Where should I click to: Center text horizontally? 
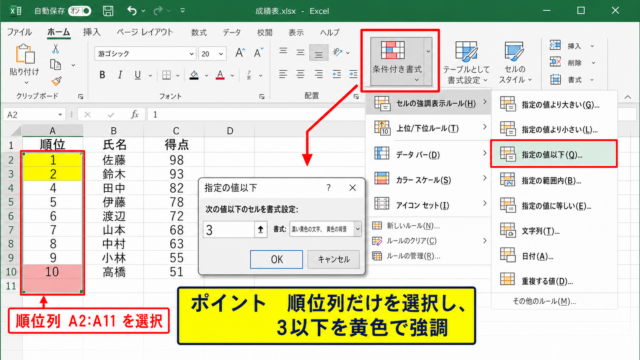pyautogui.click(x=300, y=74)
